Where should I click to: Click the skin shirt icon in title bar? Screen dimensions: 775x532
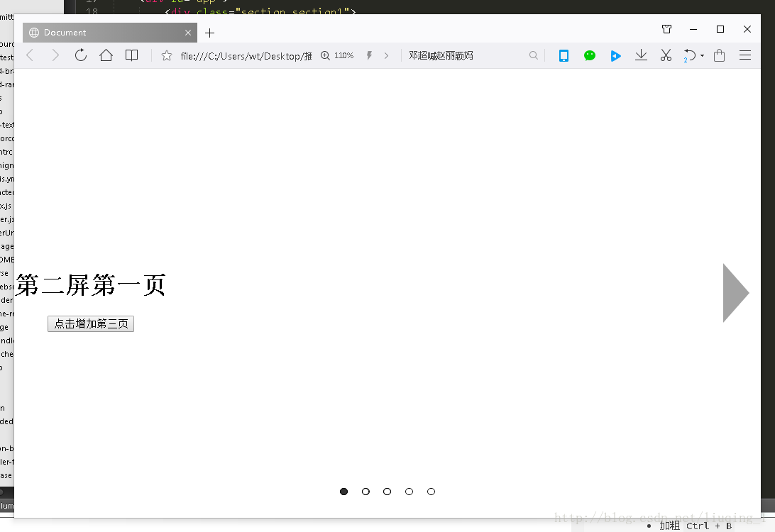tap(666, 29)
